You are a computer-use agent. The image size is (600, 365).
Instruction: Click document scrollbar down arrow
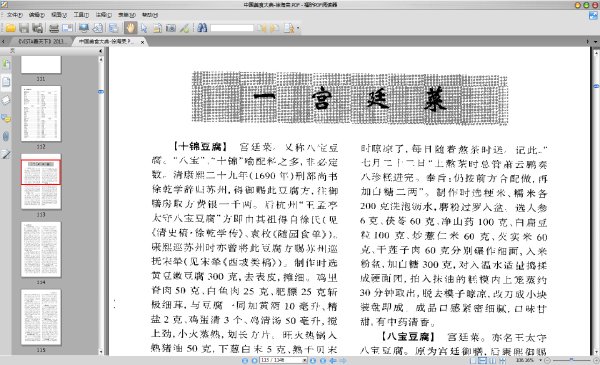[596, 352]
